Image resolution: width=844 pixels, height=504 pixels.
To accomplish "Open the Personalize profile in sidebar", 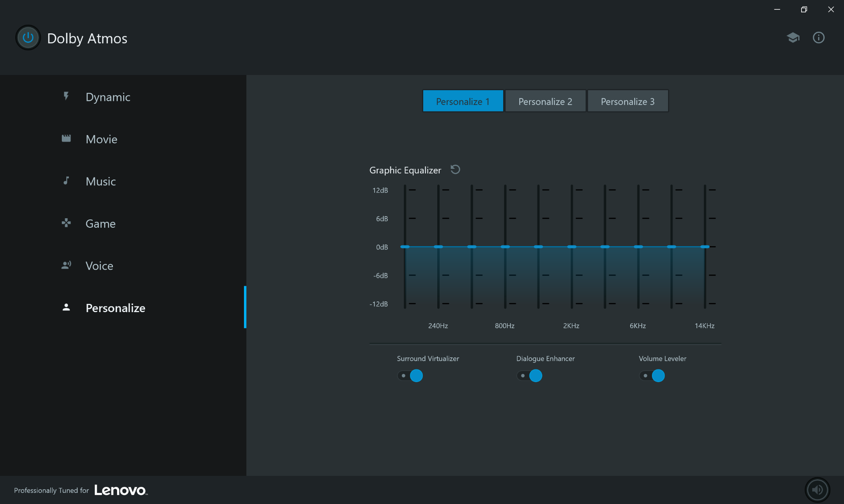I will click(115, 308).
